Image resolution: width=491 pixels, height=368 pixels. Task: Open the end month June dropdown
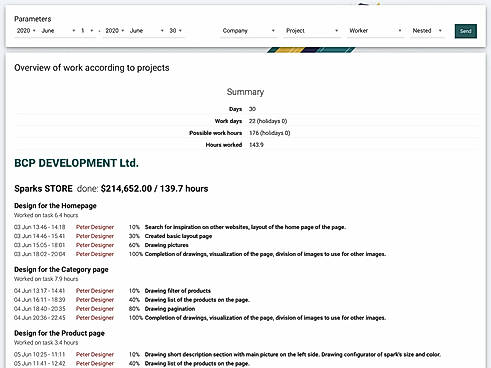(x=147, y=31)
